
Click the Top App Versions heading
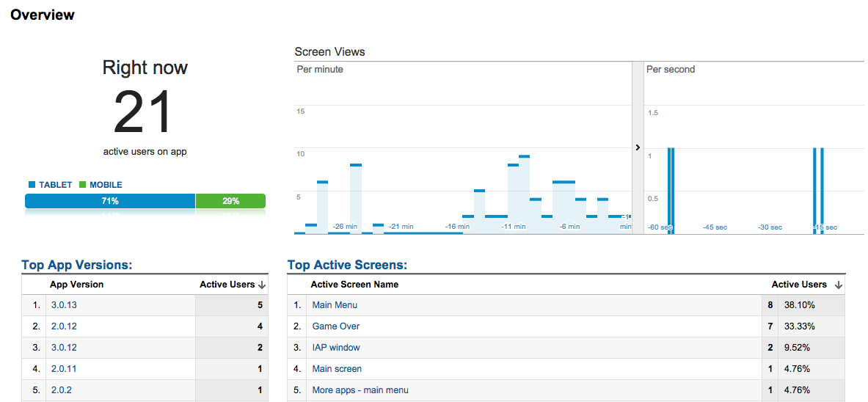pyautogui.click(x=76, y=266)
